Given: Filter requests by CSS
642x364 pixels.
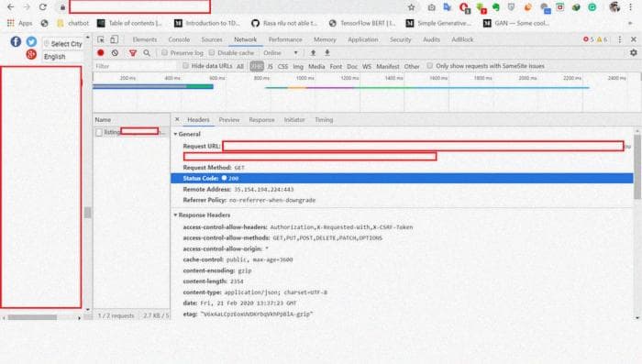Looking at the screenshot, I should [x=282, y=66].
